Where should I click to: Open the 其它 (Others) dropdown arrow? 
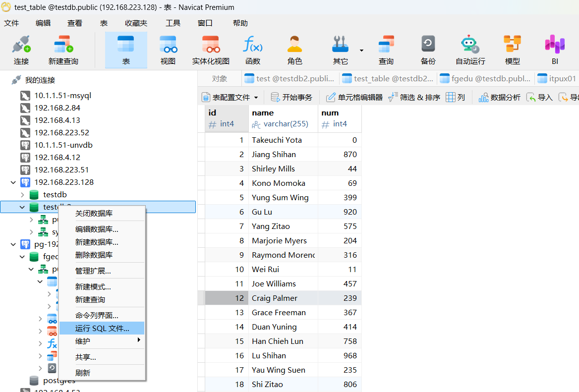click(x=361, y=50)
